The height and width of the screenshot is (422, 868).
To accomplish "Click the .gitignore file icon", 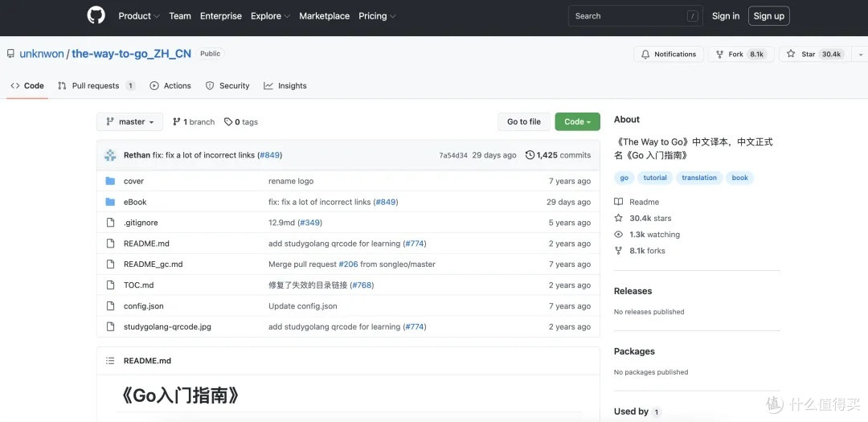I will coord(110,223).
